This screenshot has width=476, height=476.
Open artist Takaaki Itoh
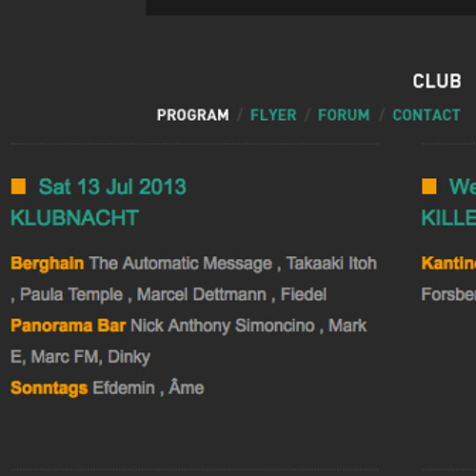(331, 264)
